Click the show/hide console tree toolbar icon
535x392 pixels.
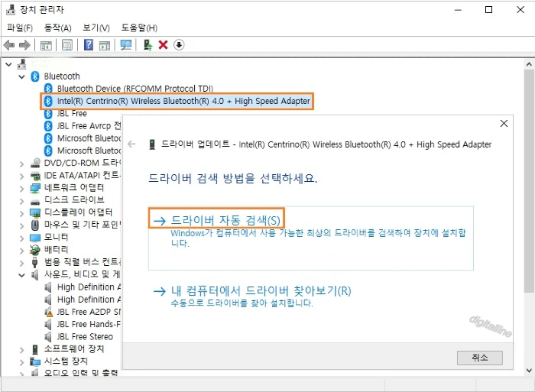(46, 45)
